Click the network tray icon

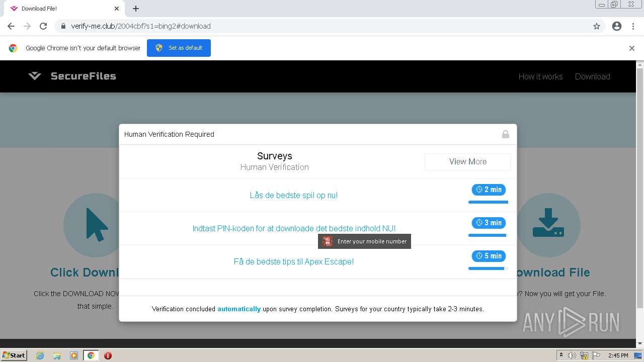tap(584, 355)
